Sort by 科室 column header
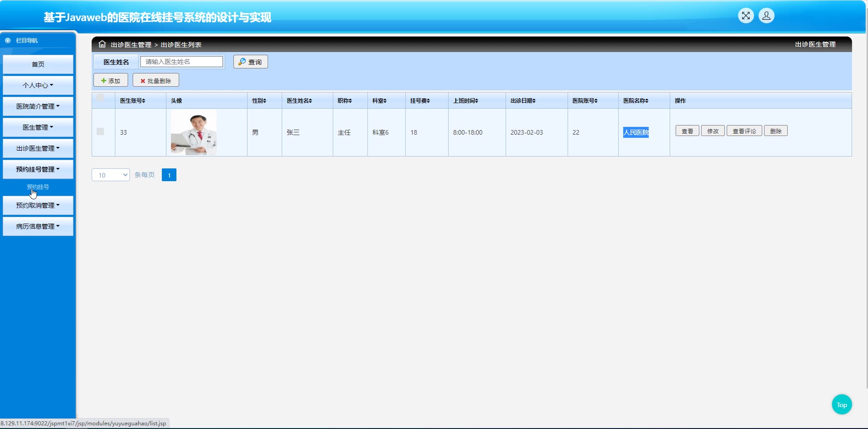Screen dimensions: 868x429 (x=380, y=101)
